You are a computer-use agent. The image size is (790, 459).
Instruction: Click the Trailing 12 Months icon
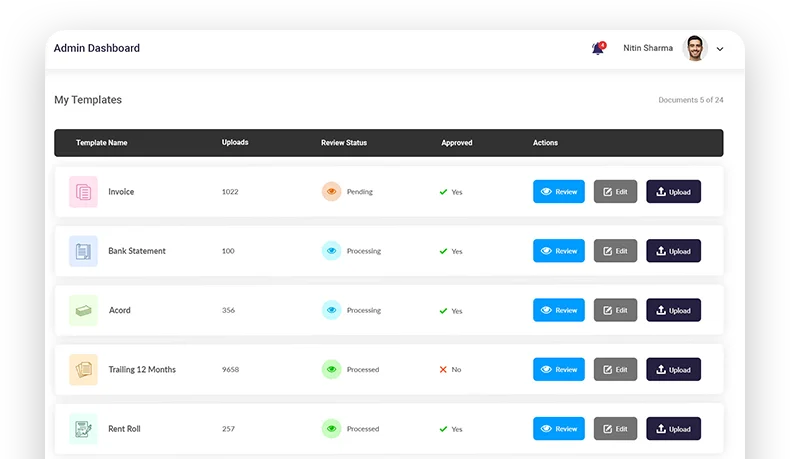tap(83, 369)
